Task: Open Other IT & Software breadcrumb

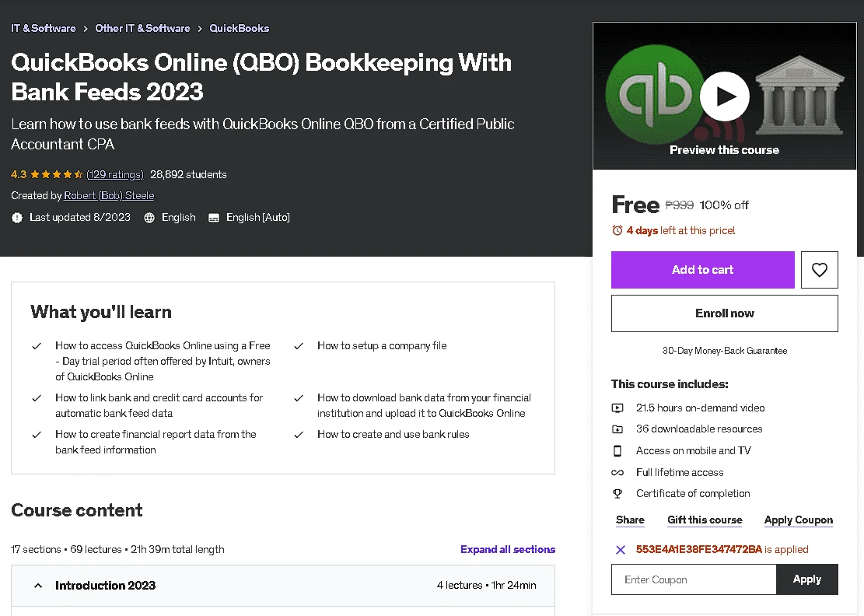Action: point(143,28)
